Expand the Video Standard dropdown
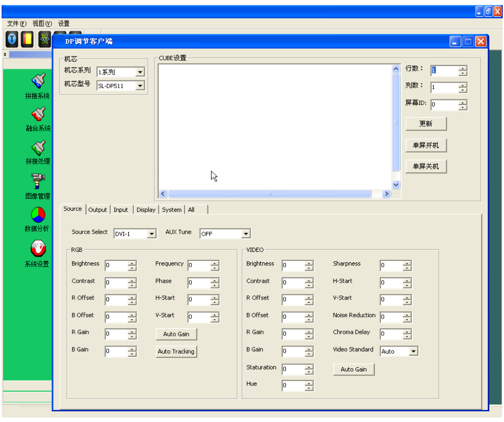504x422 pixels. pyautogui.click(x=413, y=352)
